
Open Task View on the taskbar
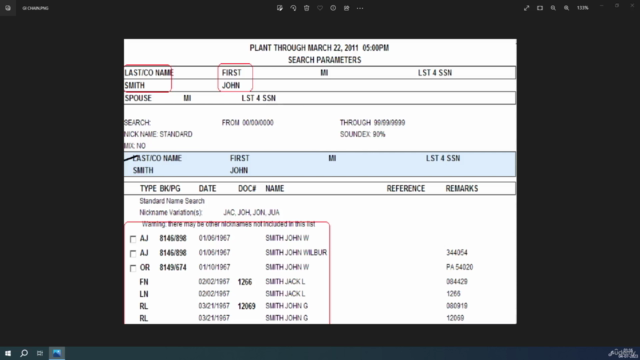click(x=40, y=353)
